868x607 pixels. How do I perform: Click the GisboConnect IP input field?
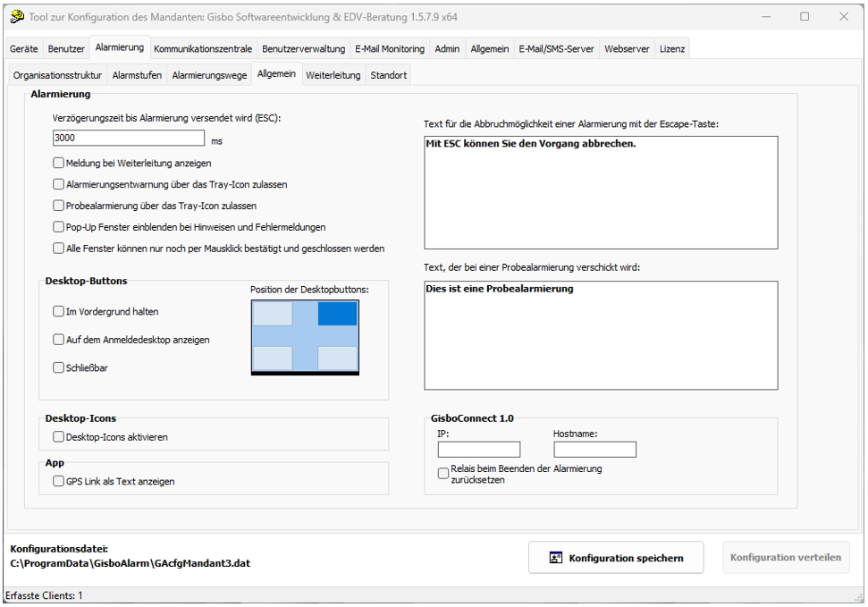click(479, 449)
